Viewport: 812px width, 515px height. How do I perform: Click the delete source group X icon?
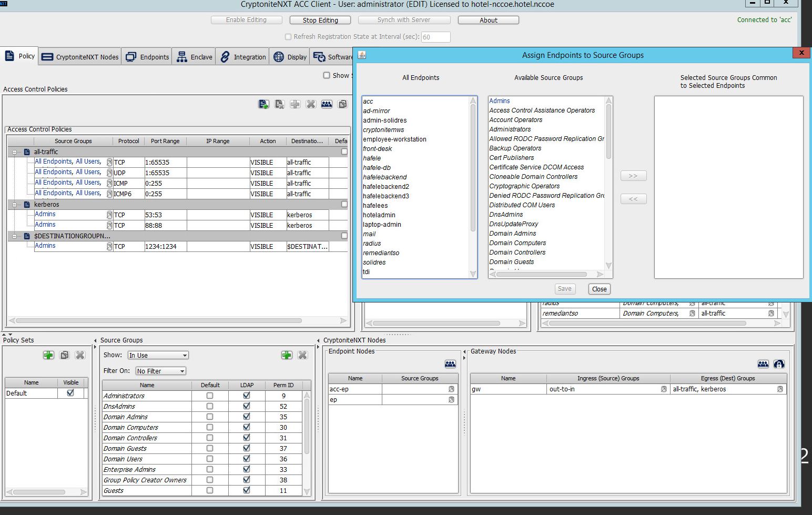pos(302,355)
